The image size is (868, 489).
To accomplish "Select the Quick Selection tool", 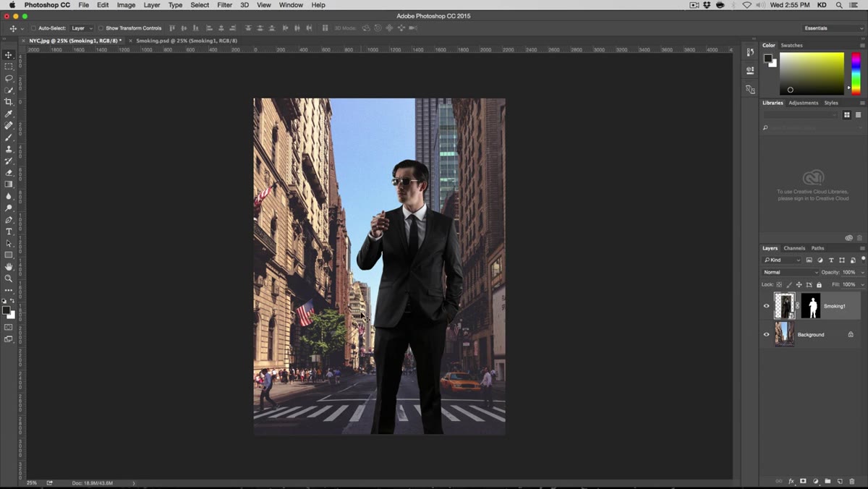I will click(x=9, y=90).
